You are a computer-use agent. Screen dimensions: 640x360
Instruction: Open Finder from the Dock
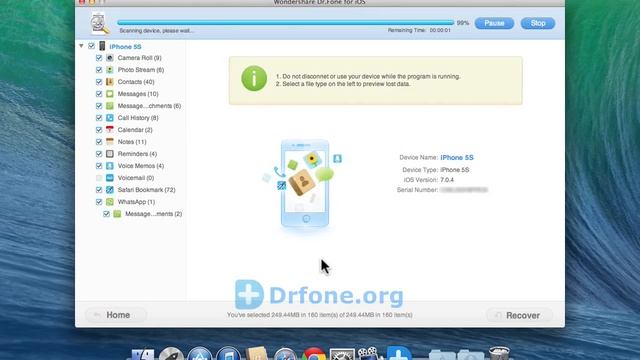pyautogui.click(x=143, y=354)
